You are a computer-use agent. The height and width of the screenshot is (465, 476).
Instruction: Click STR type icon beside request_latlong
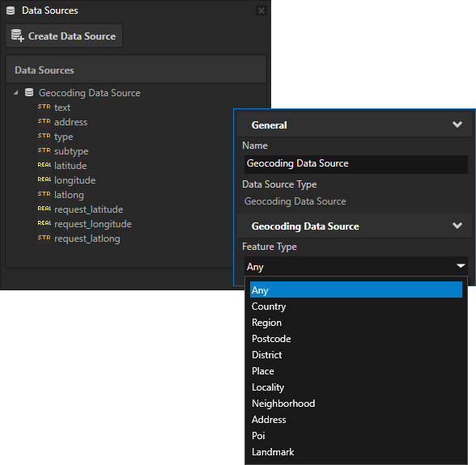click(44, 238)
